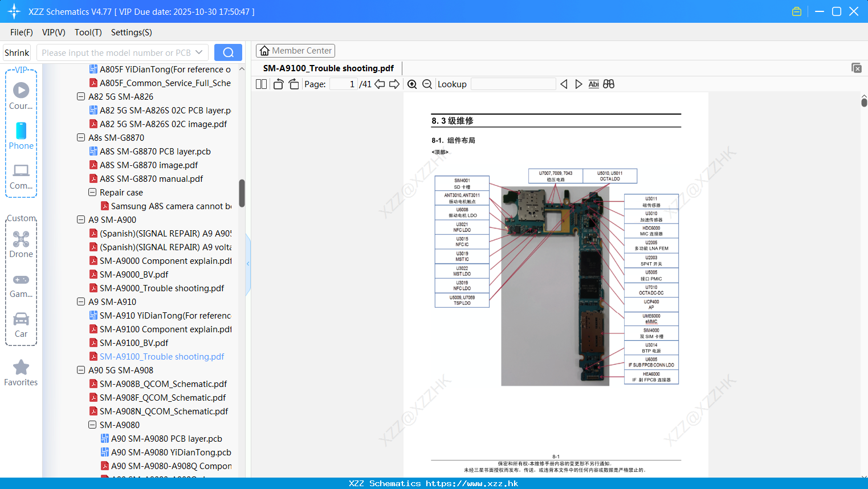
Task: Collapse the A82 5G SM-A826 node
Action: coord(81,96)
